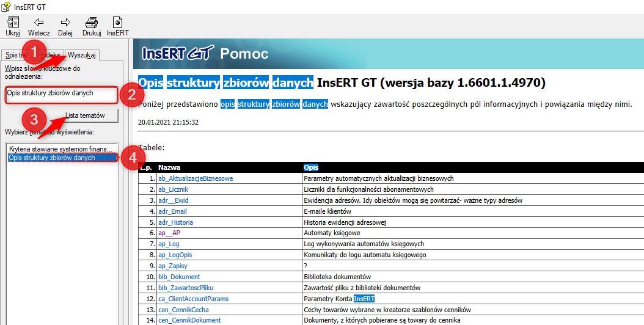
Task: Click the timestamp 20.01.2021 21:15:32
Action: coord(169,122)
